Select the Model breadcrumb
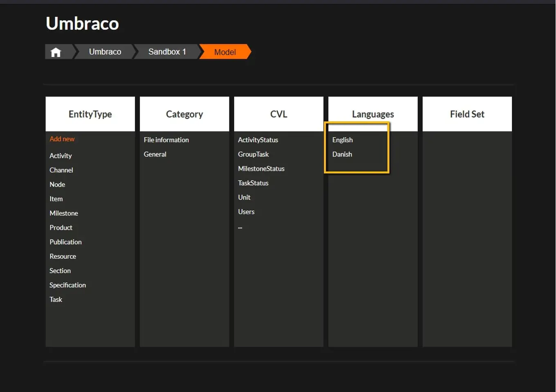The width and height of the screenshot is (556, 392). 225,52
